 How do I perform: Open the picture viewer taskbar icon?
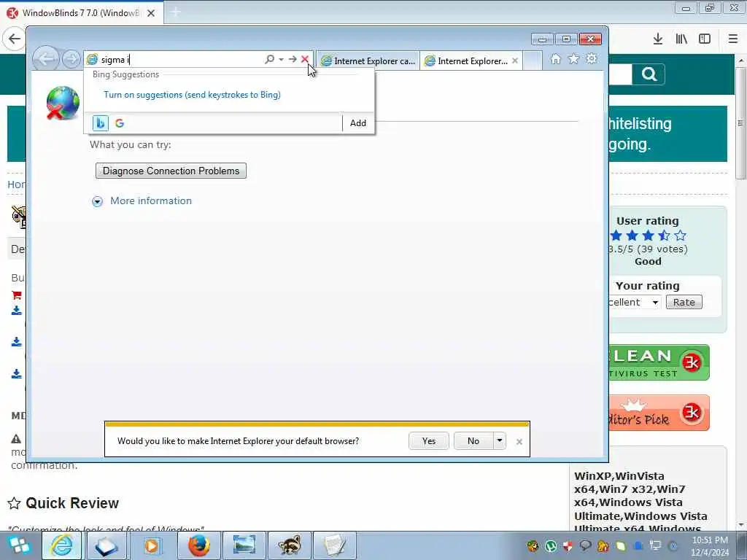[244, 545]
